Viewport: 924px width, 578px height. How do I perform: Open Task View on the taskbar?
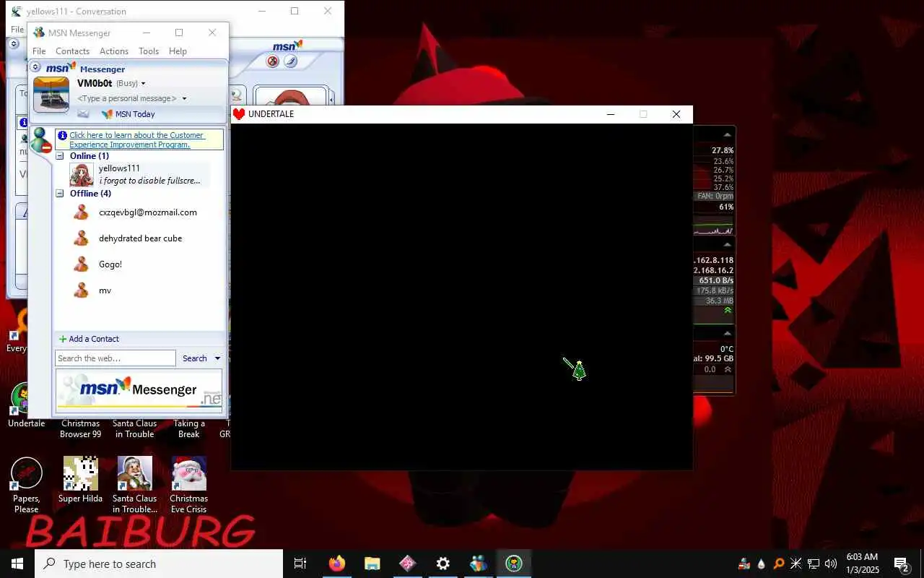click(300, 564)
